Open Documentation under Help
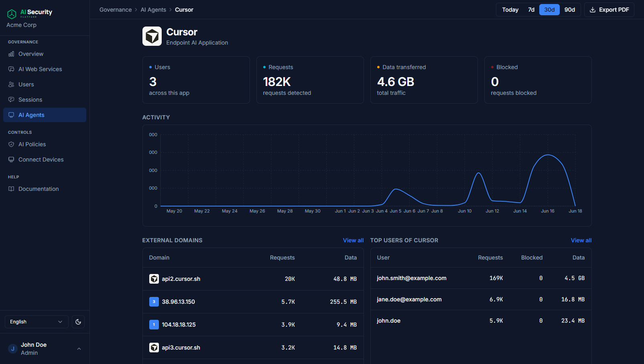The width and height of the screenshot is (644, 364). (45, 189)
